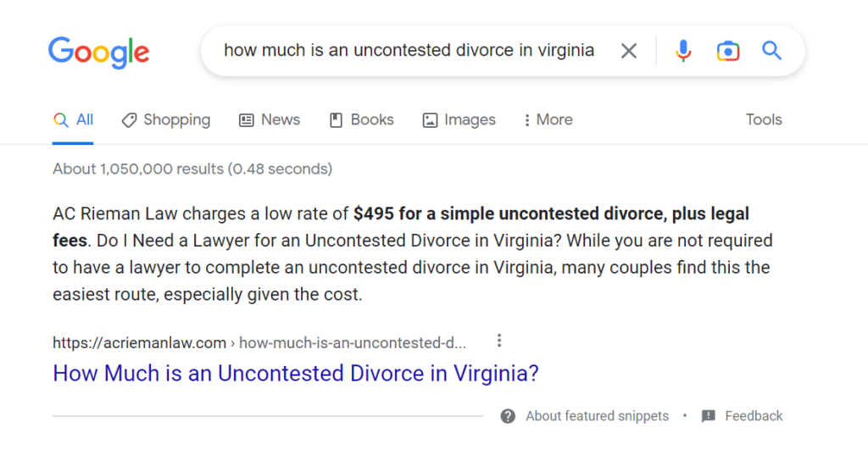Open How Much is an Uncontested Divorce link
The width and height of the screenshot is (868, 449).
tap(296, 374)
